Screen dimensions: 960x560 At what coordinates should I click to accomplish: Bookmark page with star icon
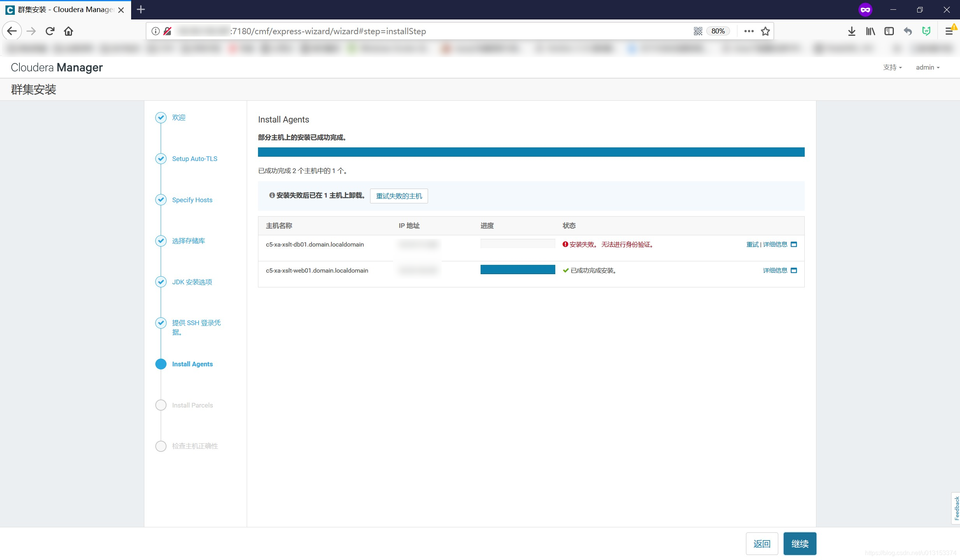click(765, 31)
